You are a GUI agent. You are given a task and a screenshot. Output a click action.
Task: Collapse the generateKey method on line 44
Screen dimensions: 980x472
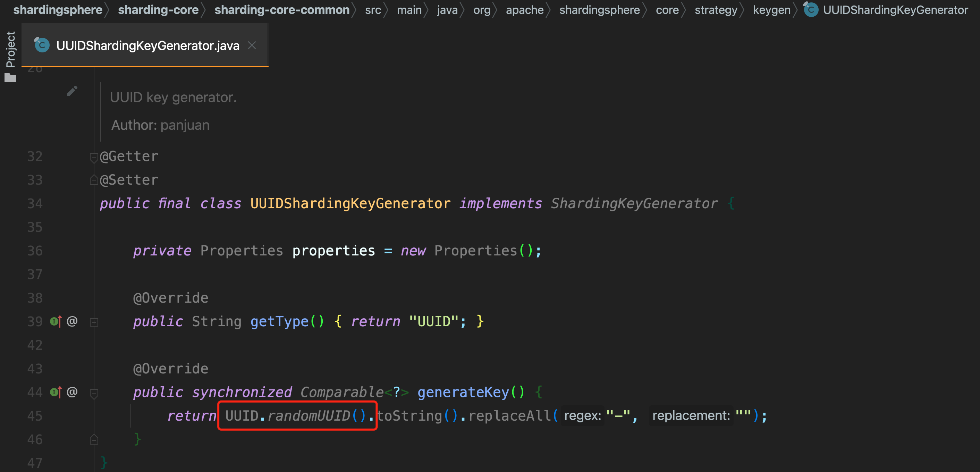[x=94, y=393]
